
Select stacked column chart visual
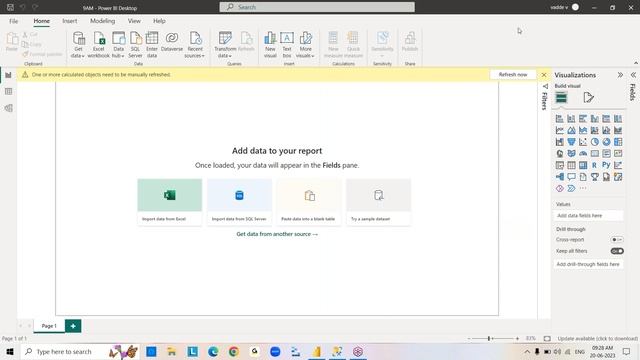point(571,119)
